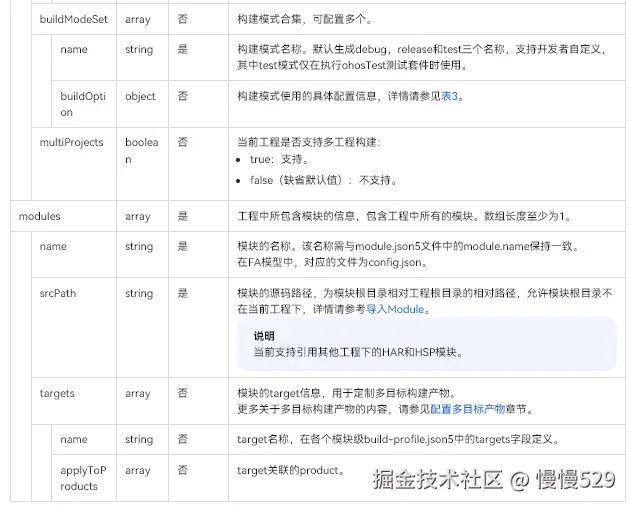Click 否 in the buildOption row

coord(183,96)
